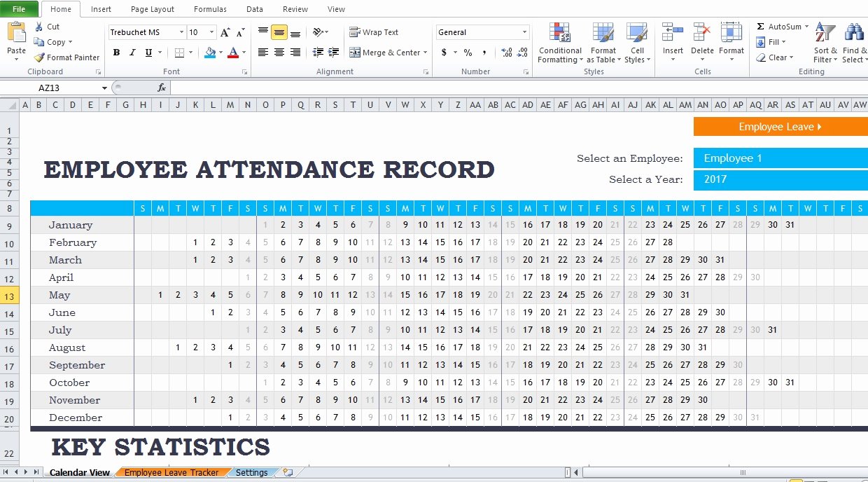The width and height of the screenshot is (868, 482).
Task: Open Find & Select binoculars
Action: click(x=854, y=43)
